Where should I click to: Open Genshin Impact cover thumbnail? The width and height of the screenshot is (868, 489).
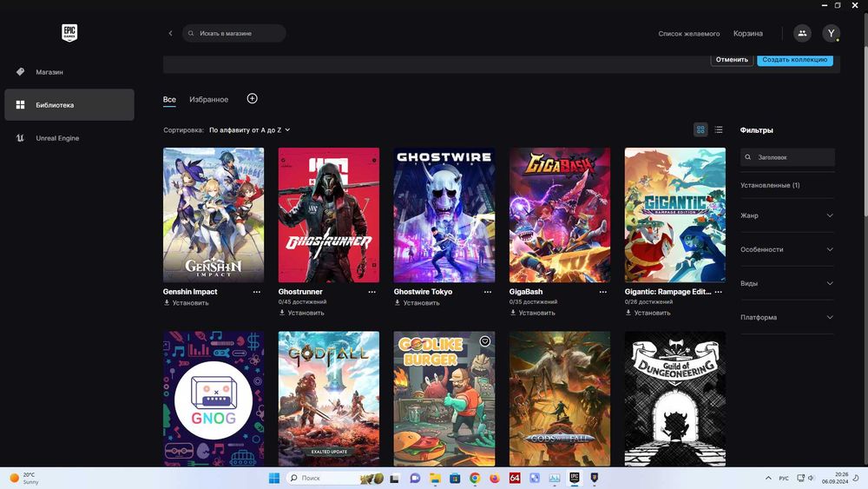[x=214, y=215]
